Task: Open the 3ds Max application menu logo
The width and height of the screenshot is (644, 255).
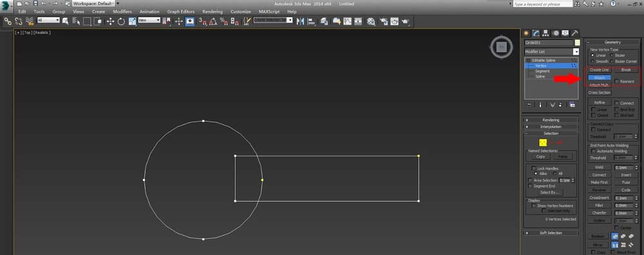Action: 6,6
